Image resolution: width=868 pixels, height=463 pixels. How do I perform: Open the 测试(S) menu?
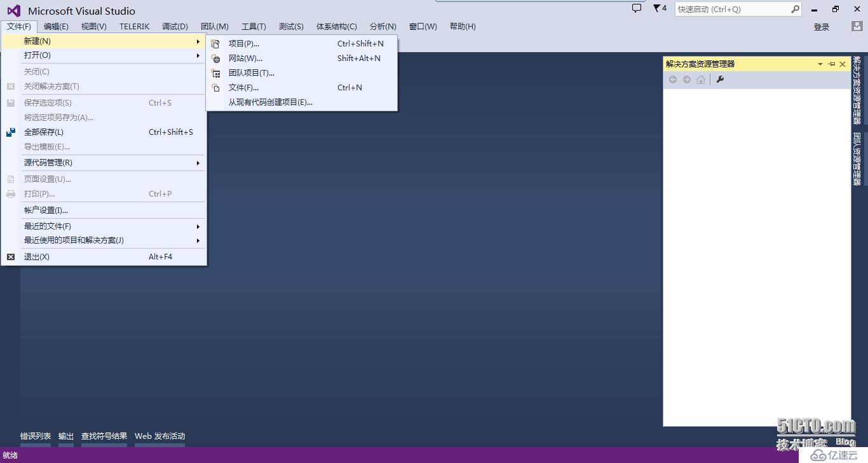(x=291, y=27)
